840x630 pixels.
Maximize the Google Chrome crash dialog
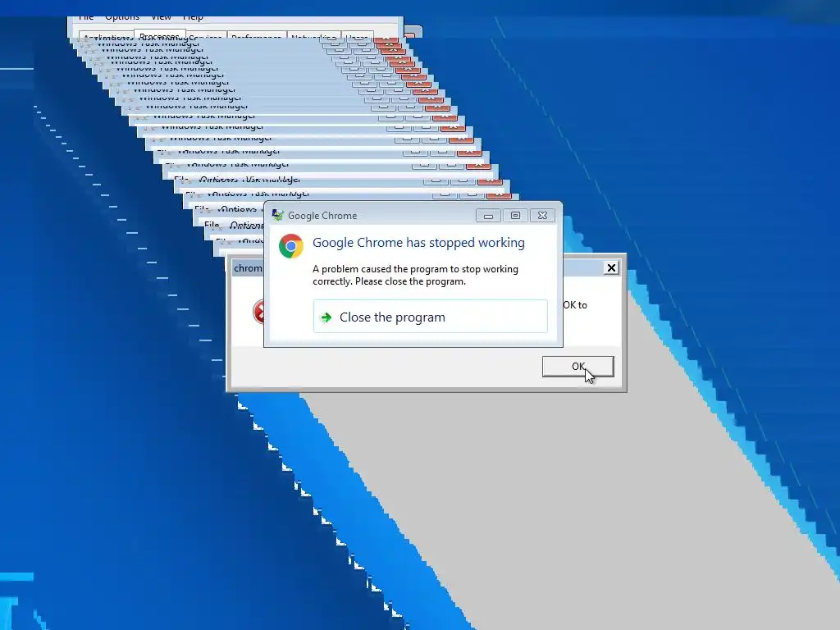tap(515, 216)
